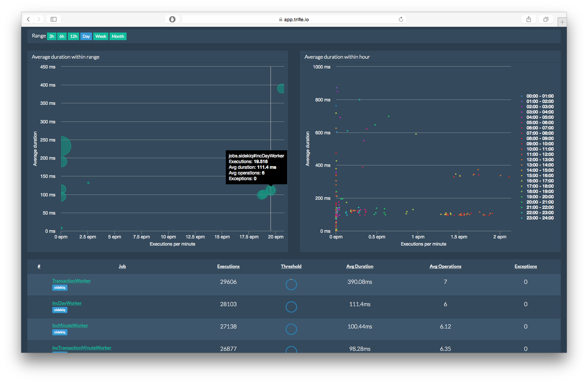Toggle the 17:00 - 18:00 legend series
Viewport: 588px width, 383px height.
537,186
